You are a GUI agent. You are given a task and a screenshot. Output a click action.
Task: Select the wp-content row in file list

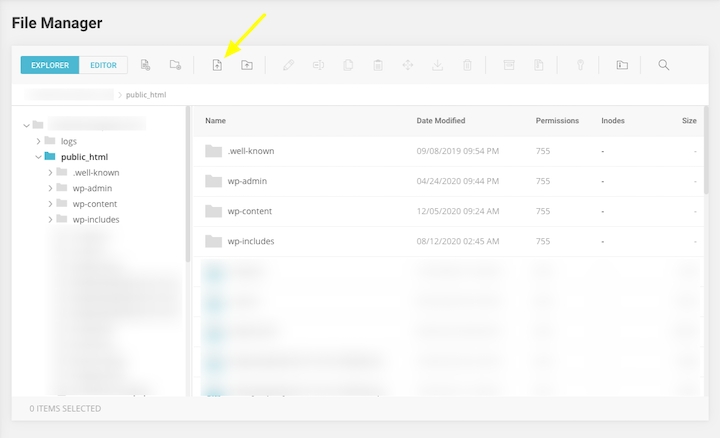coord(449,211)
